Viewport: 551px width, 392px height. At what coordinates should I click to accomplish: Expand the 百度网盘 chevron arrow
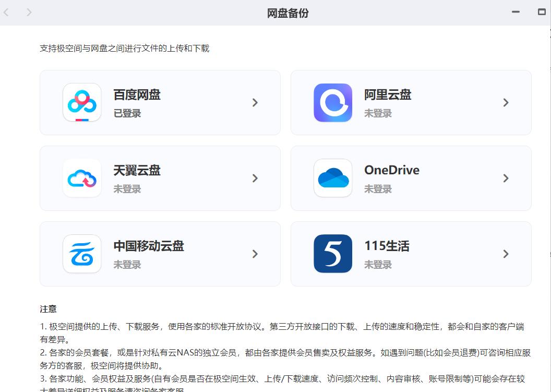click(x=255, y=103)
